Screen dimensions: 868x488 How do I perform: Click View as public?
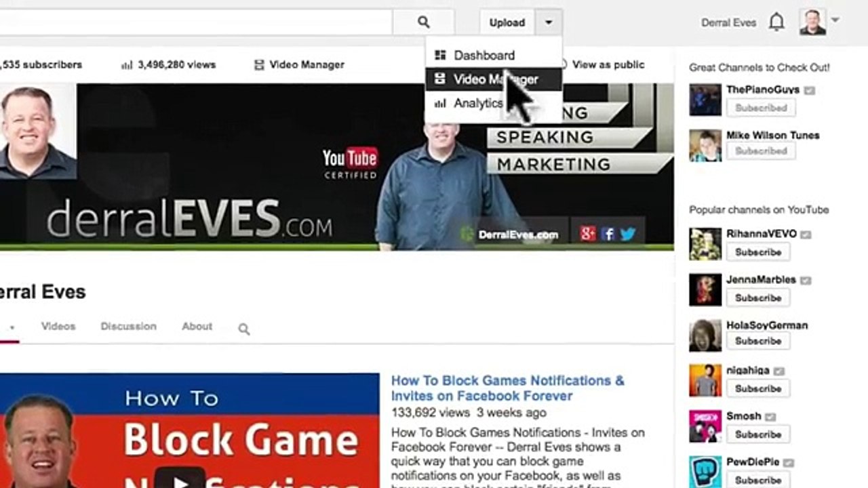(608, 64)
